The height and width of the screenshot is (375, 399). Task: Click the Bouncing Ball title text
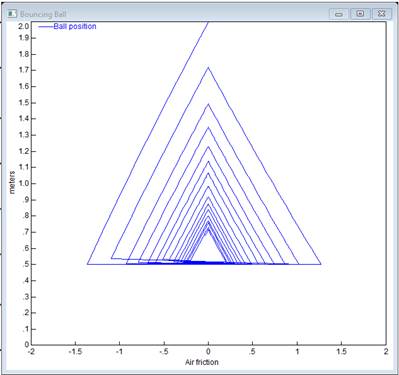tap(43, 14)
